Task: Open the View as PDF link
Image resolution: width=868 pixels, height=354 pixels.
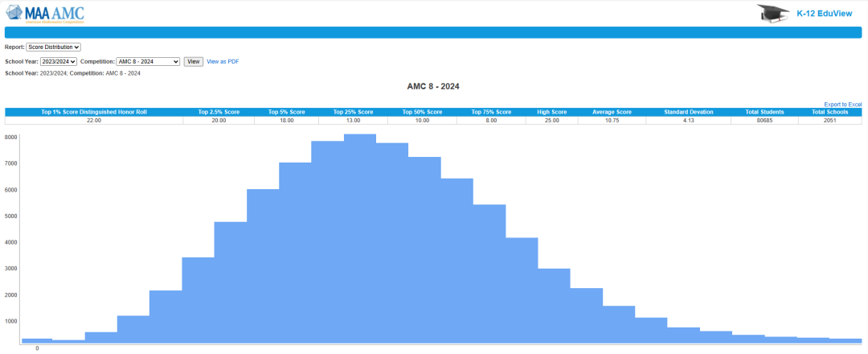Action: 223,61
